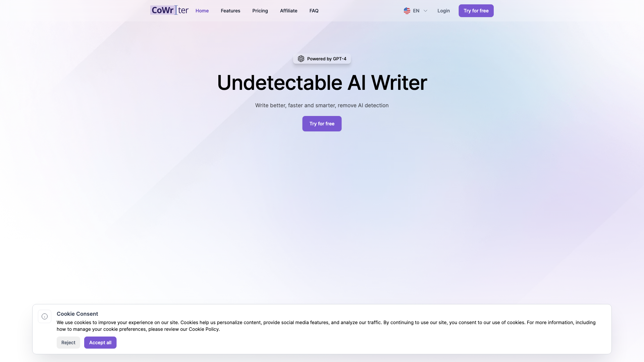
Task: Expand the language selection dropdown
Action: 415,11
